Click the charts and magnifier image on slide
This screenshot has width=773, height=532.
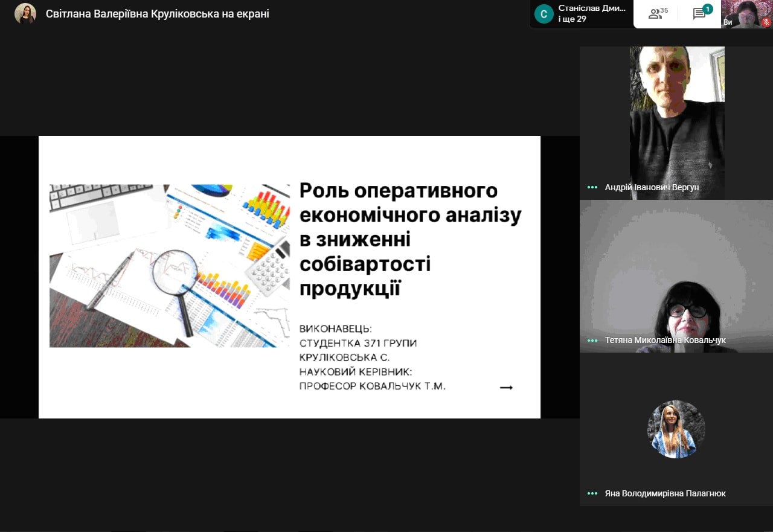[x=170, y=266]
